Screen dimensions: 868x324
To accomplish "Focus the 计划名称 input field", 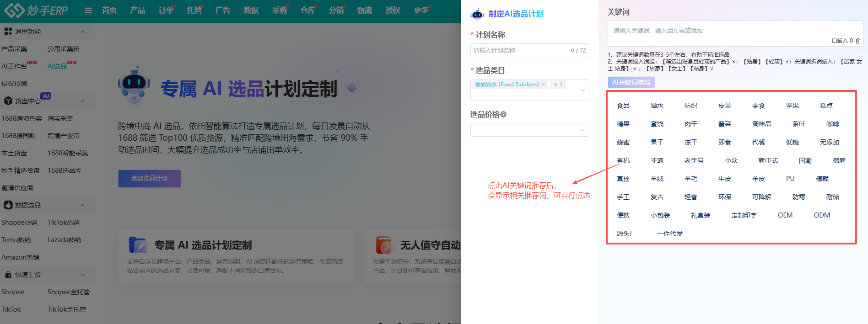I will (x=530, y=50).
